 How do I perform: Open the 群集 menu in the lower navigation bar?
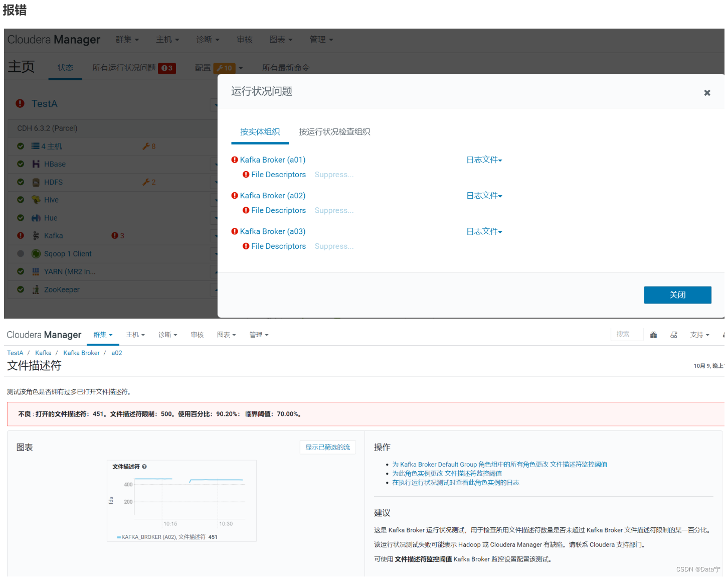click(x=103, y=335)
